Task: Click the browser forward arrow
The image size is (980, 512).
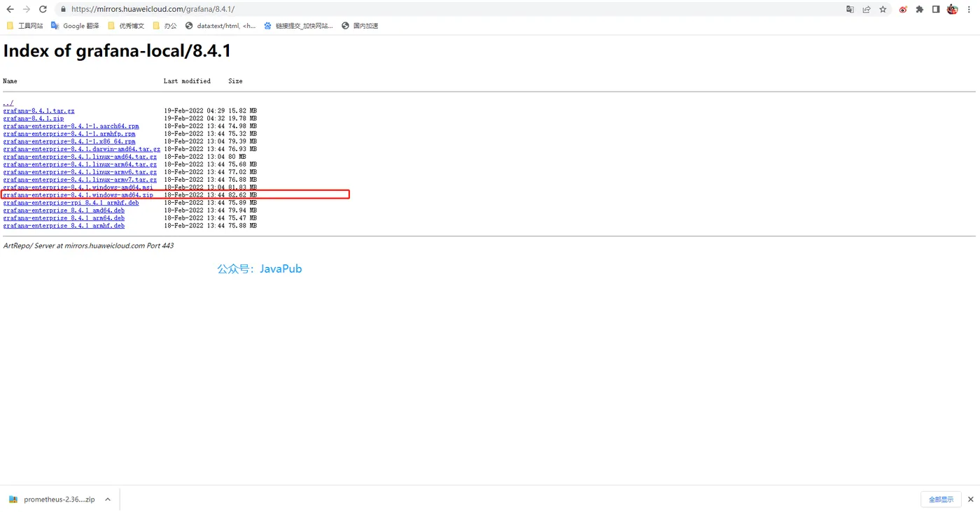Action: coord(26,9)
